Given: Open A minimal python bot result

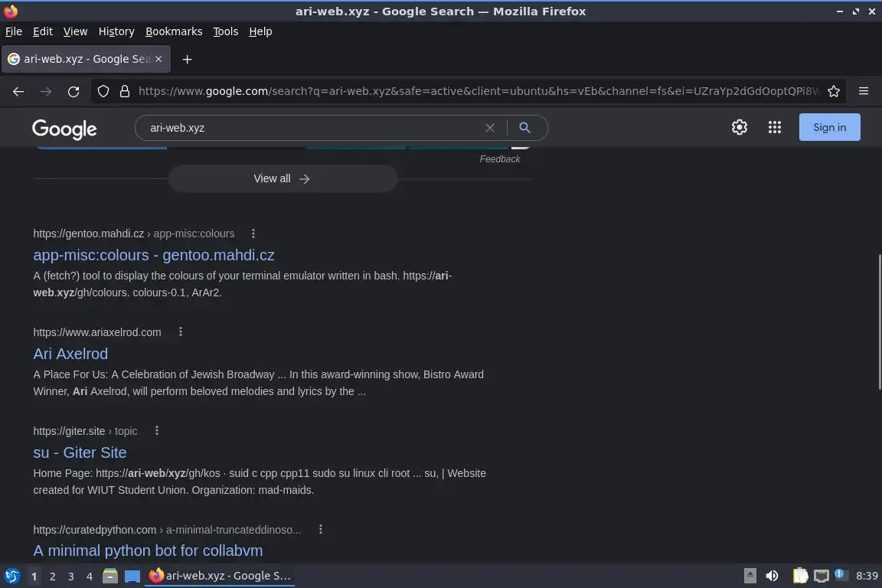Looking at the screenshot, I should point(148,550).
